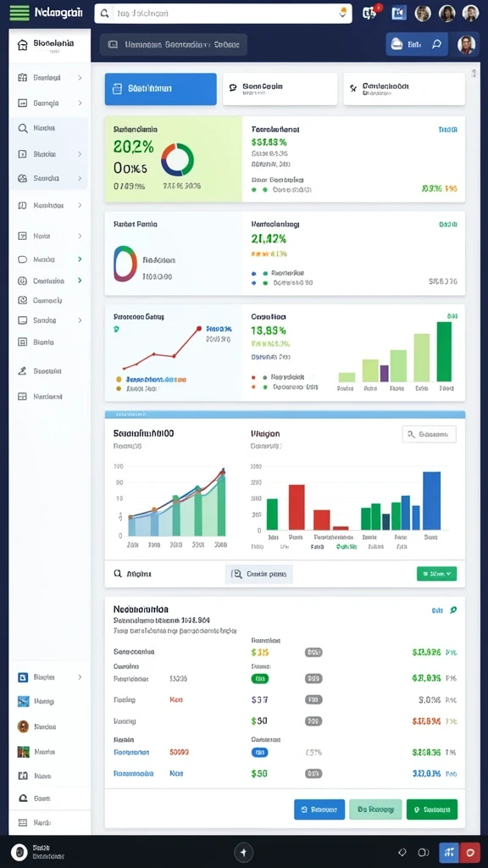Open the green dropdown button beside the filter row
The width and height of the screenshot is (488, 868).
click(x=436, y=574)
